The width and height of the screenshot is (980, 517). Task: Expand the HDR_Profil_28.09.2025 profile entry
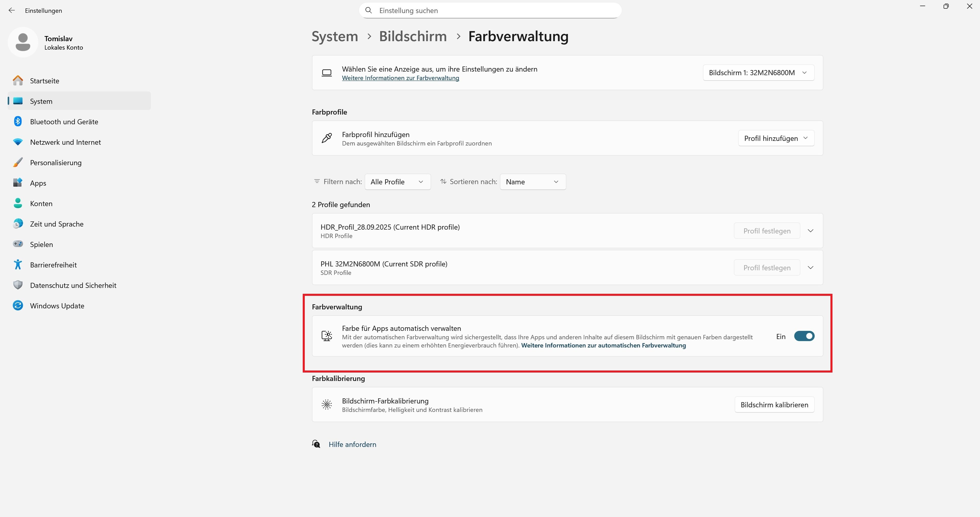point(810,231)
